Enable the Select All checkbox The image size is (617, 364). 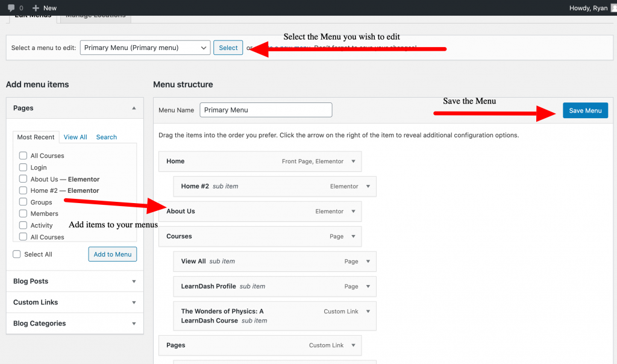17,254
